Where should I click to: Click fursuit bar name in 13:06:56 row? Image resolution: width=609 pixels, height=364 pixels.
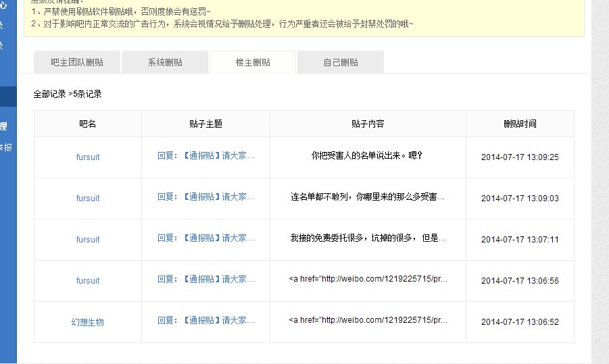(88, 281)
